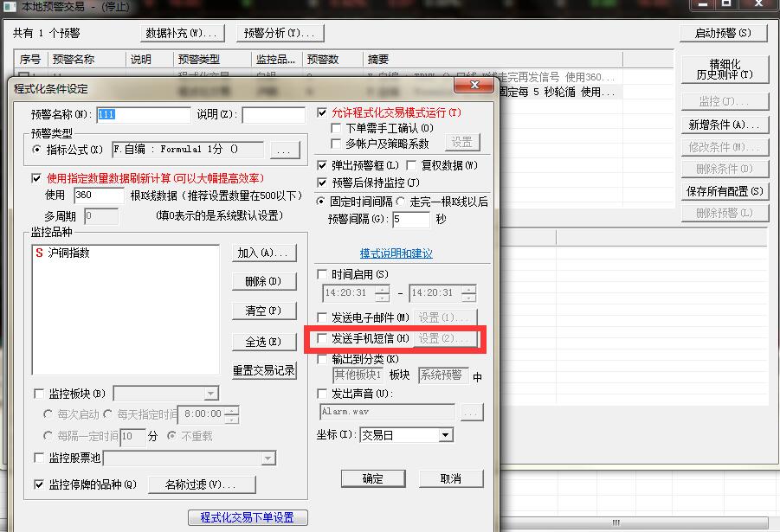780x532 pixels.
Task: Expand the 监控板块 dropdown list
Action: (211, 394)
